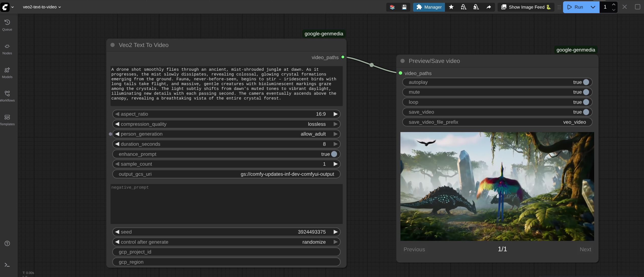
Task: Click the 1/1 page indicator
Action: point(502,249)
